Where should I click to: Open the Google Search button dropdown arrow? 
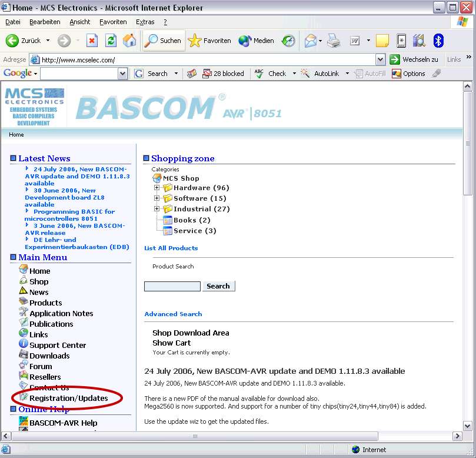click(x=176, y=74)
